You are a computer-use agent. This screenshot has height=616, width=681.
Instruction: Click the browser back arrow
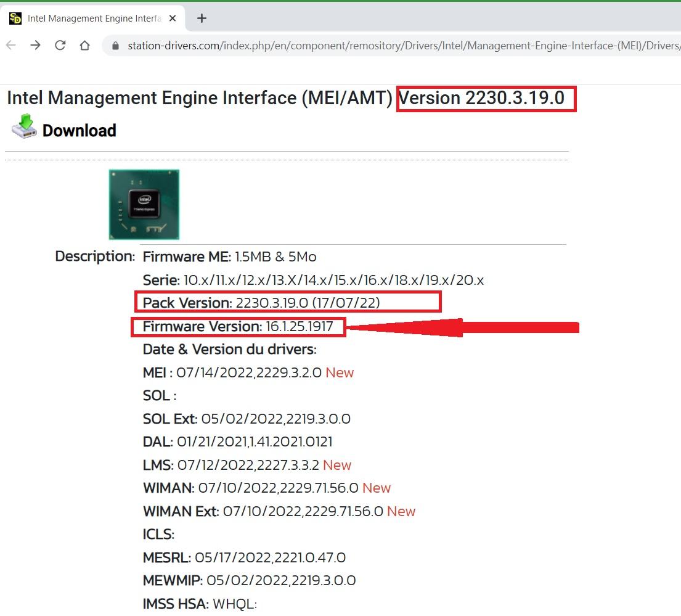11,45
